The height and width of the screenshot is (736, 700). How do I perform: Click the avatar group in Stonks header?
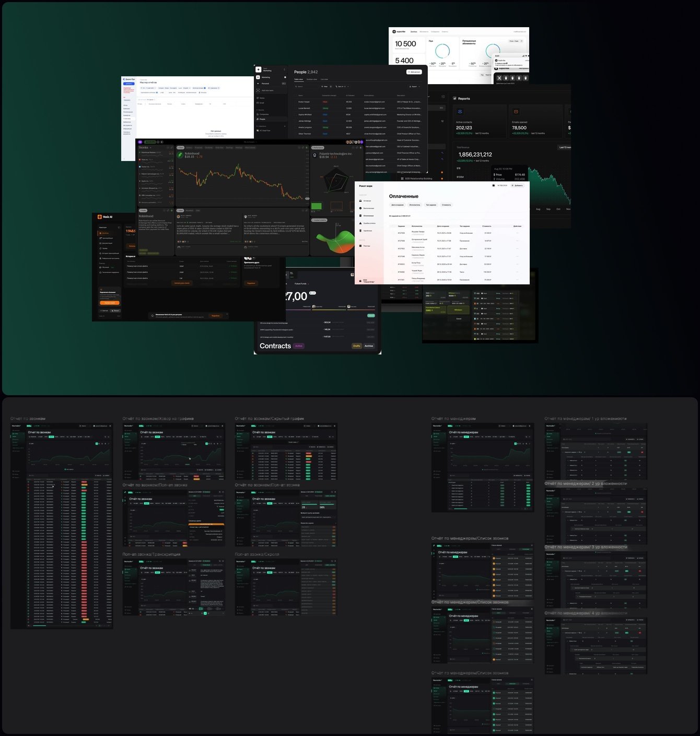(355, 142)
